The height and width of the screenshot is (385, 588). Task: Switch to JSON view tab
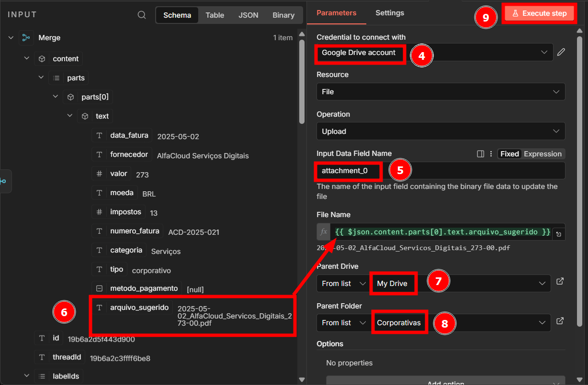coord(249,15)
